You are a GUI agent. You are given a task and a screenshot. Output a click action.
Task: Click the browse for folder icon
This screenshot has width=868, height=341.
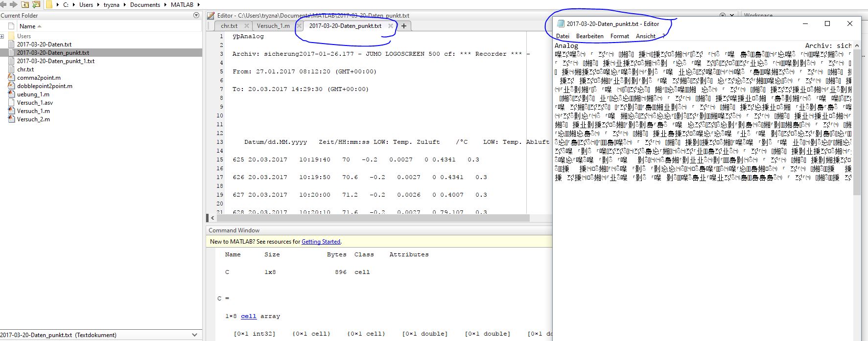click(36, 4)
